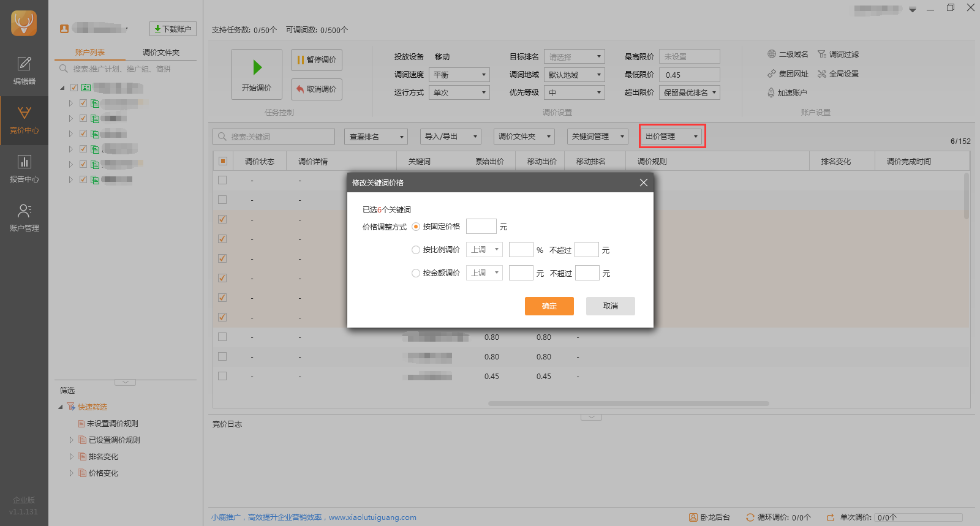Screen dimensions: 980x526
Task: Click the 下载账户 download account button
Action: 173,29
